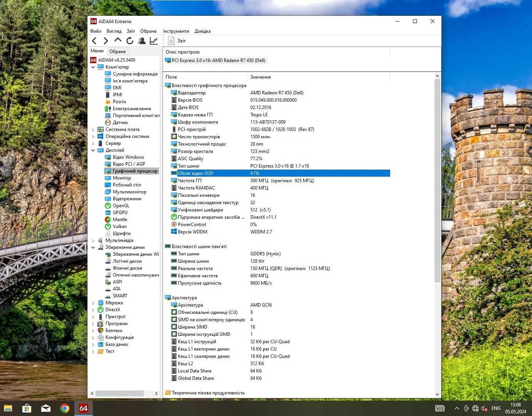This screenshot has width=532, height=416.
Task: Select Сумарна інформація in tree
Action: point(135,74)
